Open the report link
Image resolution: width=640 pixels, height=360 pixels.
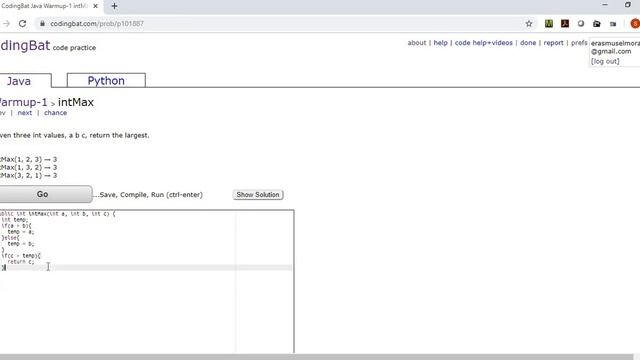[x=553, y=43]
